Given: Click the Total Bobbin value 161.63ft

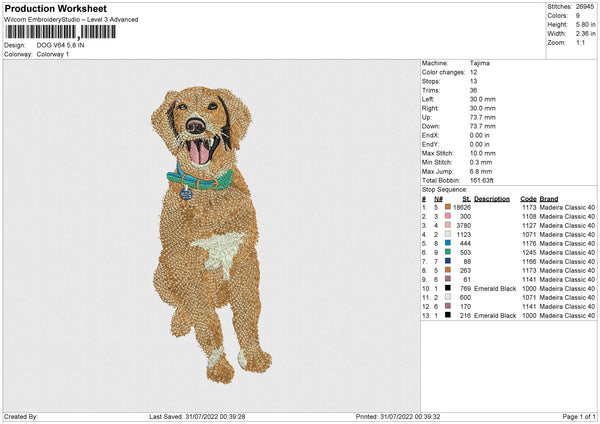Looking at the screenshot, I should point(486,179).
